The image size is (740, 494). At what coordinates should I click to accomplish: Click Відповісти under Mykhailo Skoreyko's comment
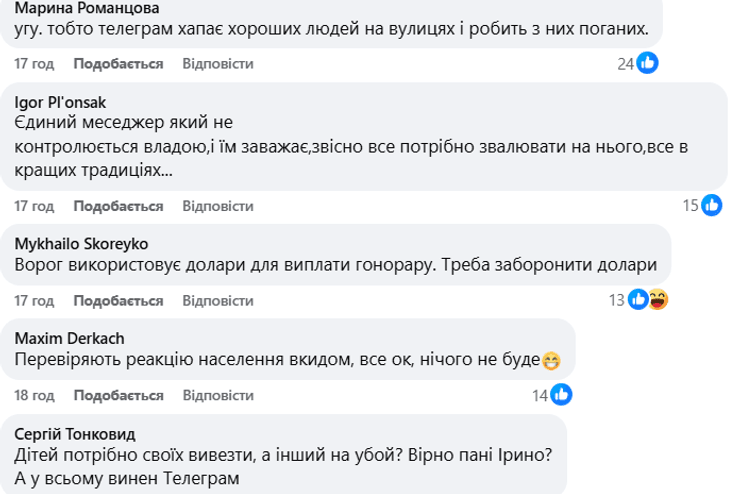pyautogui.click(x=217, y=300)
